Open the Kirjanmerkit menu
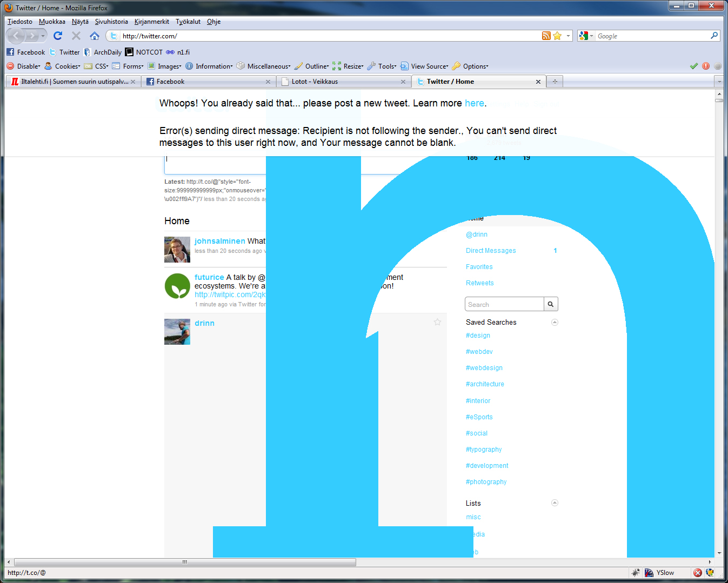Image resolution: width=728 pixels, height=583 pixels. pos(151,22)
